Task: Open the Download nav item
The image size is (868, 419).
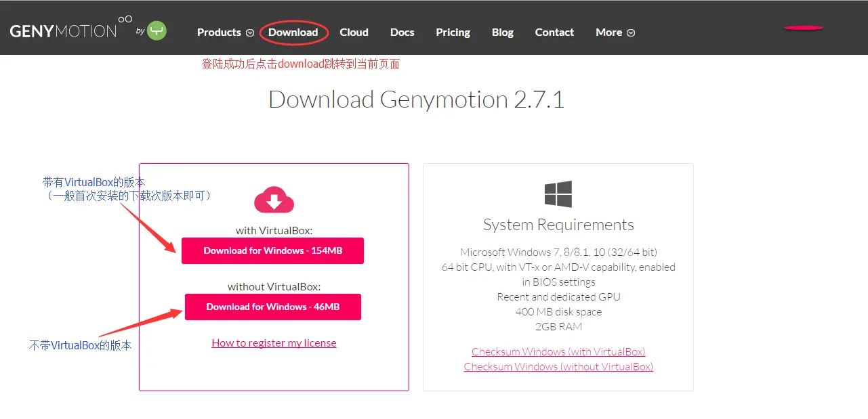Action: point(293,32)
